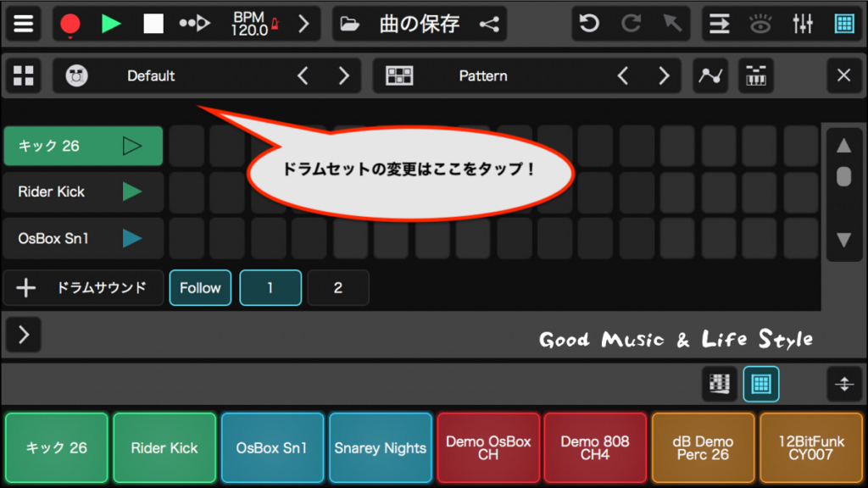The image size is (868, 488).
Task: Tap the OsBox Sn1 blue pad
Action: click(x=272, y=447)
